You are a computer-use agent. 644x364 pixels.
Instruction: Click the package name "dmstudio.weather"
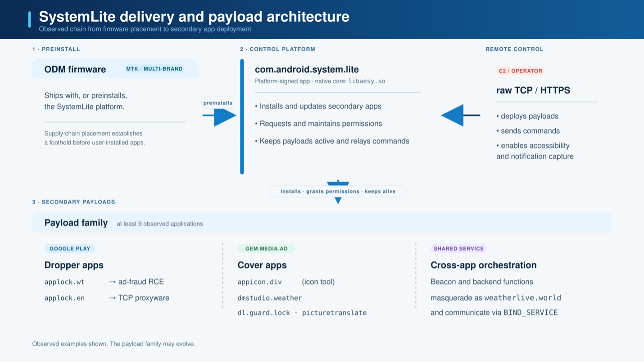click(270, 298)
